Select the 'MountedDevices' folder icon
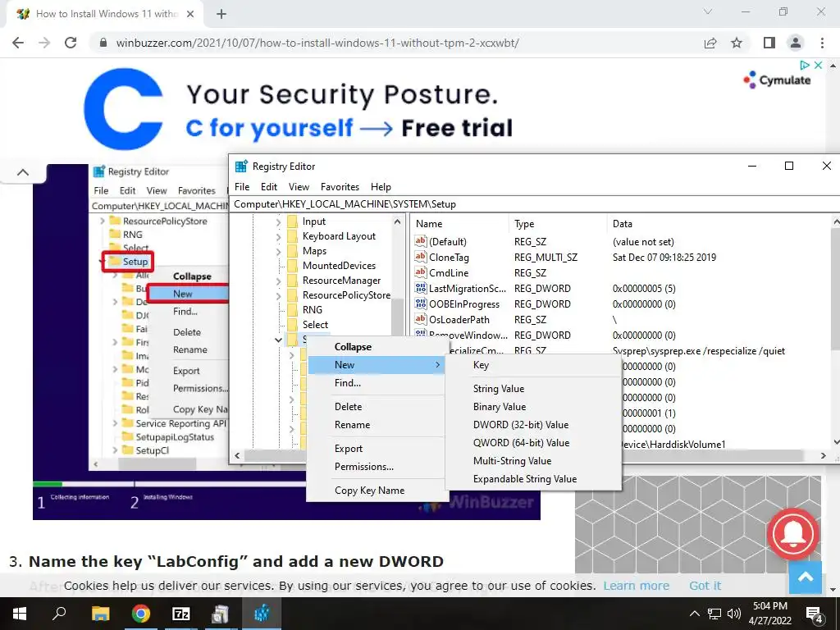840x630 pixels. [293, 266]
